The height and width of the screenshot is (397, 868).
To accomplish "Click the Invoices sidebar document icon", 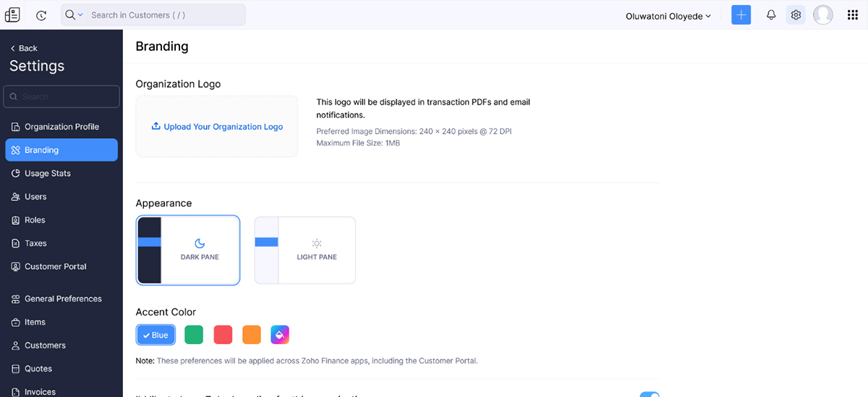I will (x=16, y=392).
